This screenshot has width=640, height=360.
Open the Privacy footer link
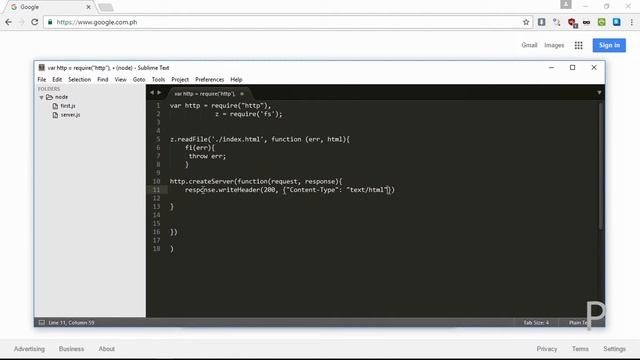[547, 349]
